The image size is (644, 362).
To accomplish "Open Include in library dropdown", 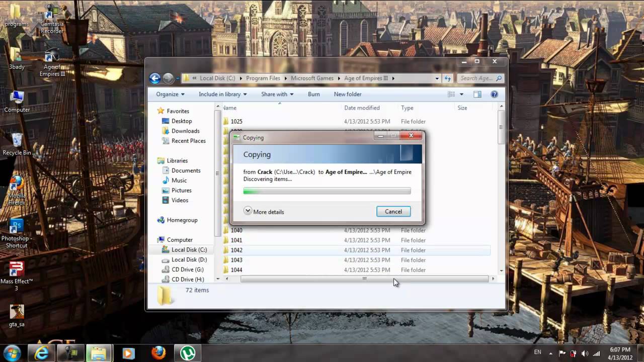I will [222, 94].
